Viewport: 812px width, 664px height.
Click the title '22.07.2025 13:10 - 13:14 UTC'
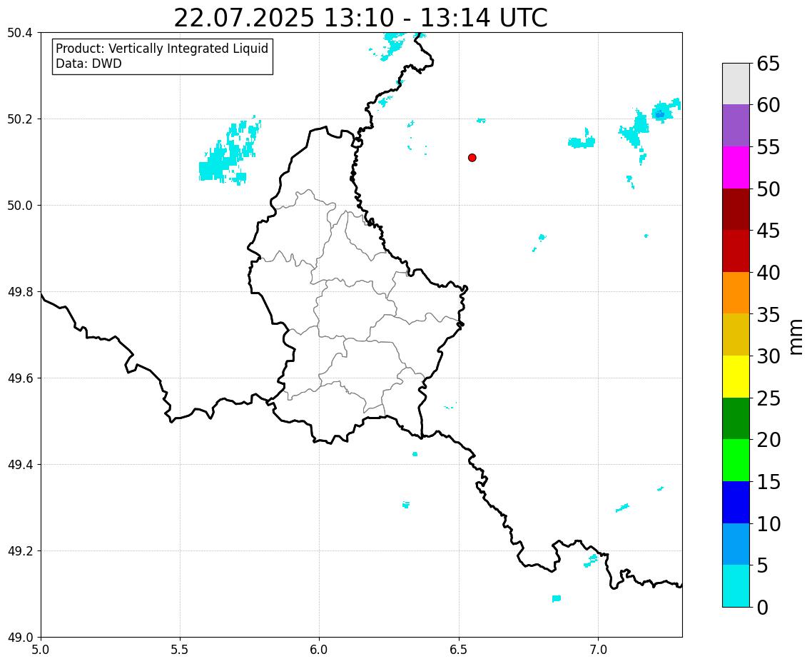click(x=360, y=18)
